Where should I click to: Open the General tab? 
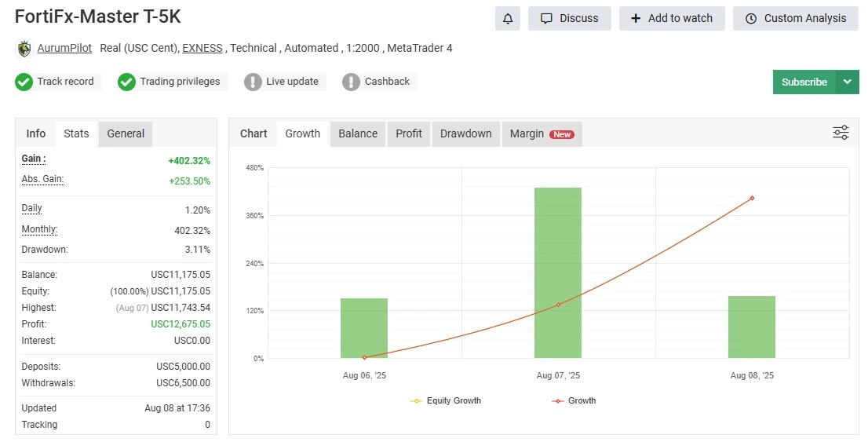tap(126, 133)
